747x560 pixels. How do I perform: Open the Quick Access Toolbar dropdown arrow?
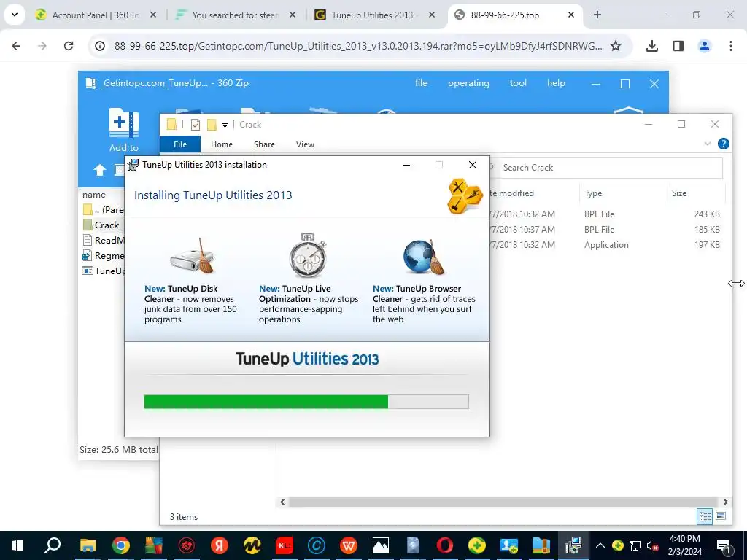click(225, 125)
